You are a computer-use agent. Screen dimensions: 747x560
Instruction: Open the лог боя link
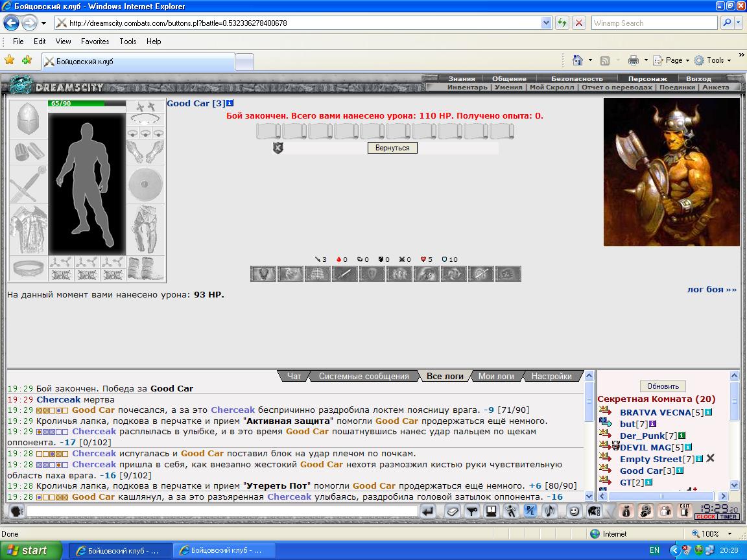(712, 290)
